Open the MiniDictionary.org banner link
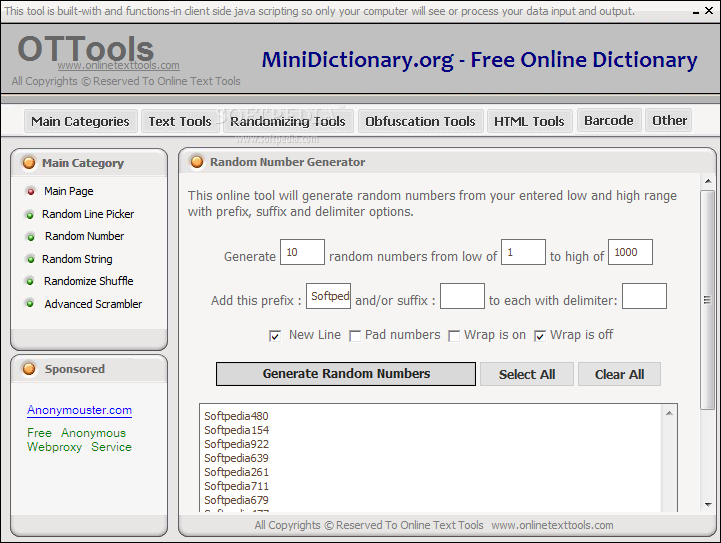 point(479,60)
